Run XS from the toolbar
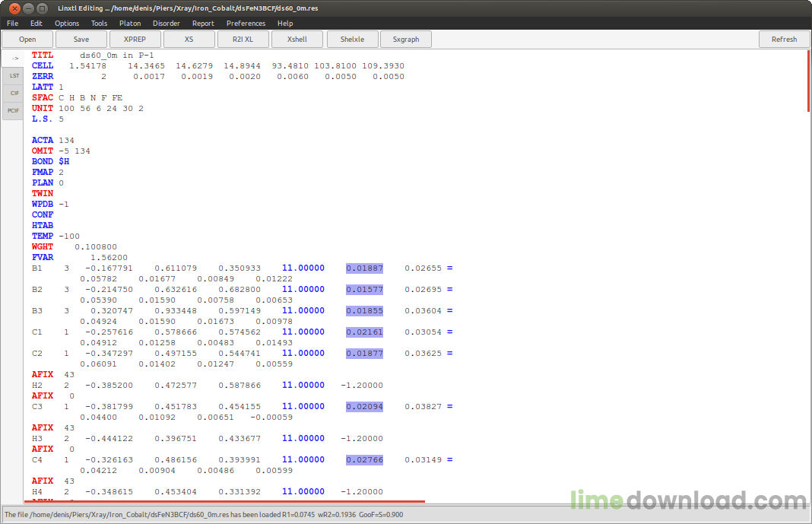The height and width of the screenshot is (524, 812). [189, 40]
